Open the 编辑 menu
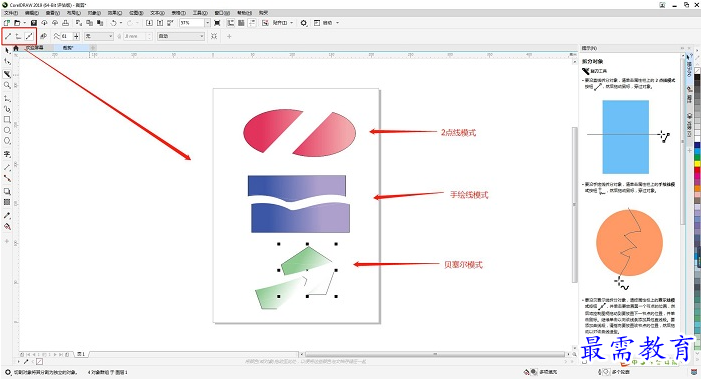This screenshot has width=702, height=380. click(31, 13)
